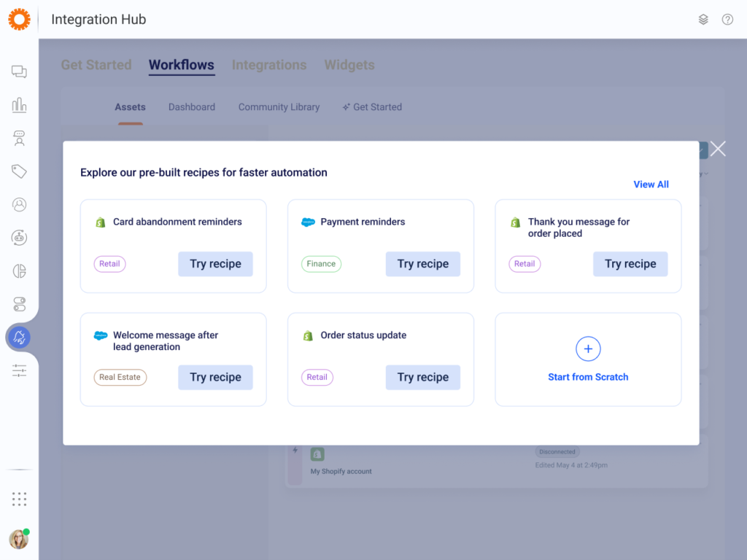Open the user profiles sidebar icon

tap(19, 205)
